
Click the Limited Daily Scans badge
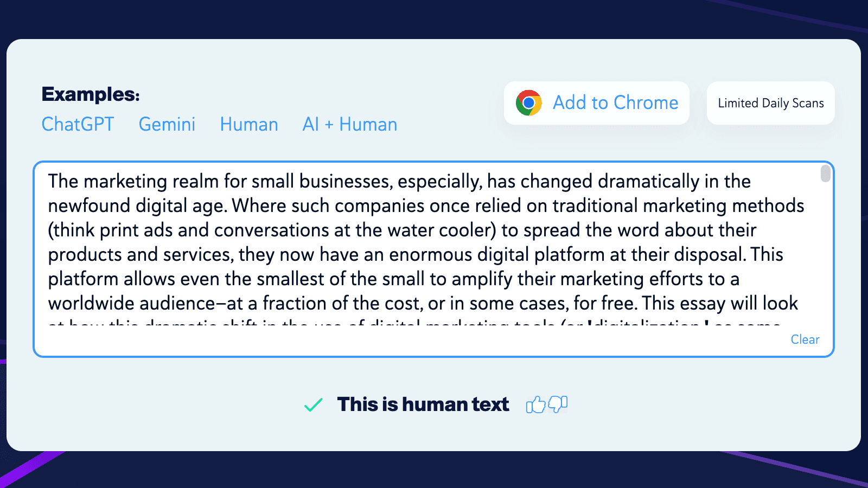[770, 102]
